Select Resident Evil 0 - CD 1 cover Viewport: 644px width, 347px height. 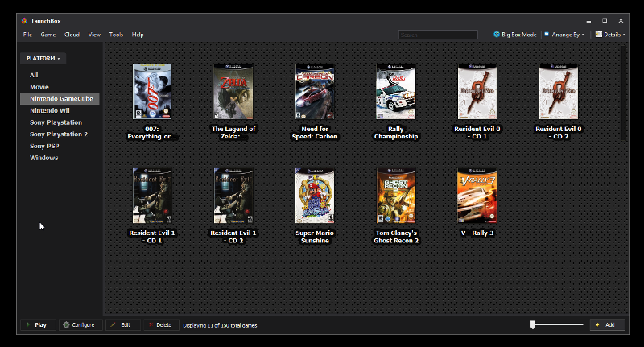pyautogui.click(x=477, y=92)
